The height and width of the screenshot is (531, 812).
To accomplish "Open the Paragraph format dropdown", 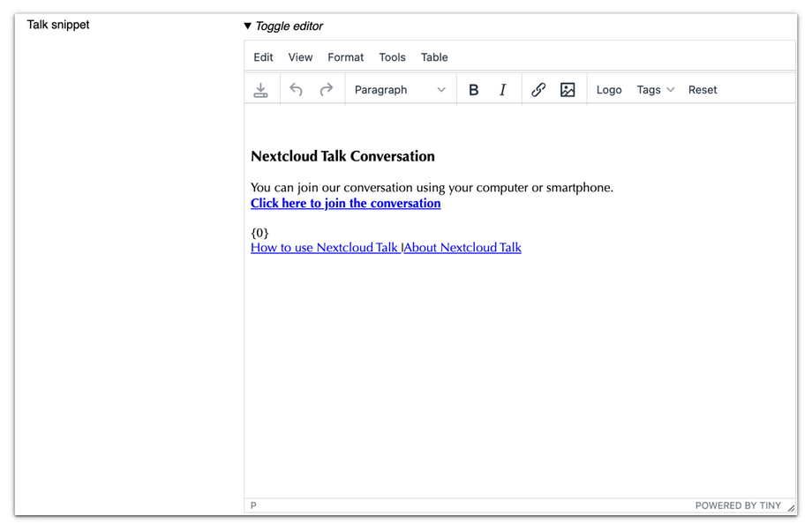I will click(400, 90).
